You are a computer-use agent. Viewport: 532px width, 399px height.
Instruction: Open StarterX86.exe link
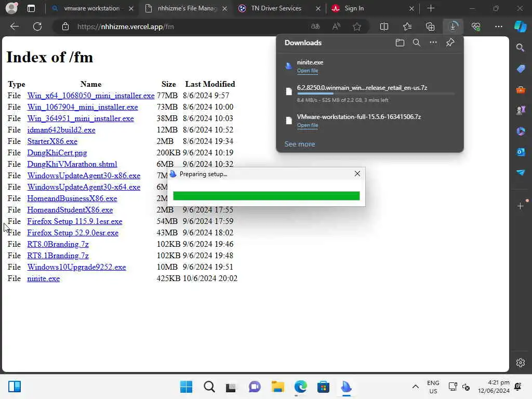52,141
